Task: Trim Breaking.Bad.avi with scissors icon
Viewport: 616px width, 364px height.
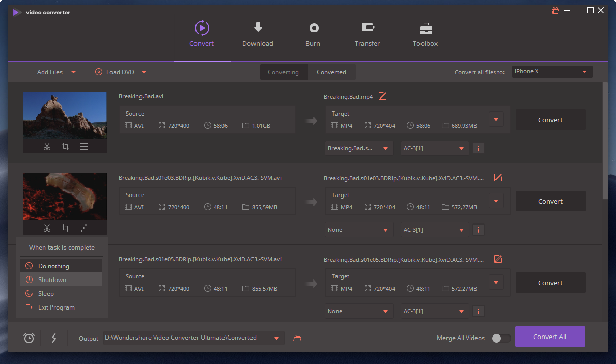Action: tap(47, 147)
